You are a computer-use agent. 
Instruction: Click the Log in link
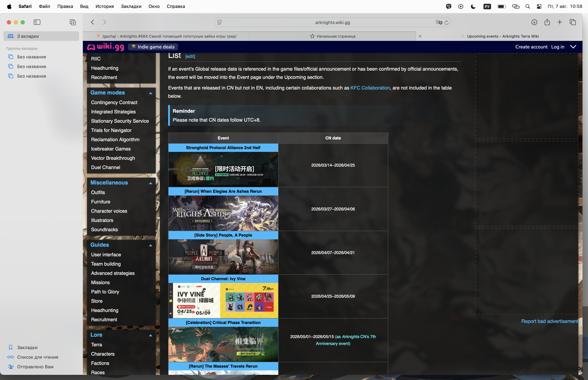click(558, 47)
